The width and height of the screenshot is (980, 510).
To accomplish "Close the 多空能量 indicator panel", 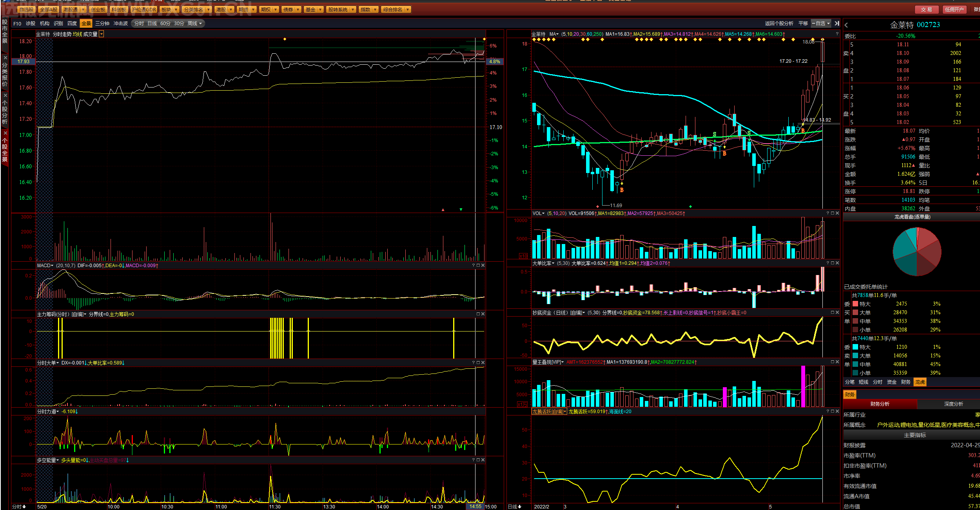I will pos(483,460).
